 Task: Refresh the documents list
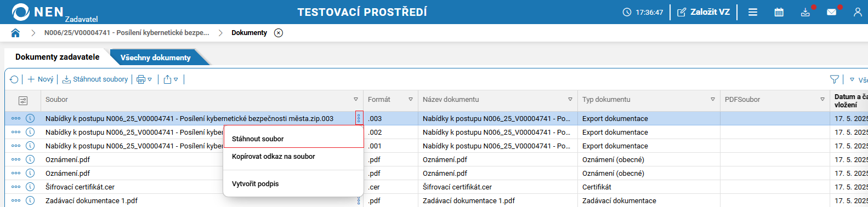pos(14,79)
